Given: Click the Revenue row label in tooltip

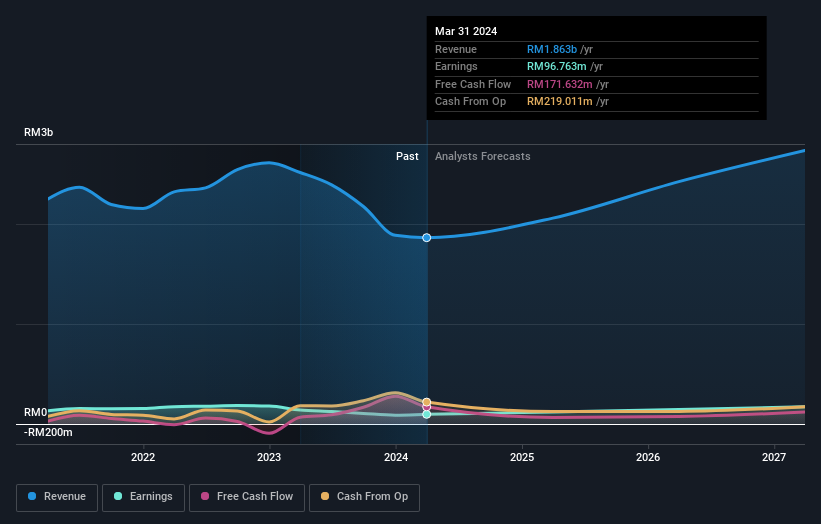Looking at the screenshot, I should coord(456,49).
